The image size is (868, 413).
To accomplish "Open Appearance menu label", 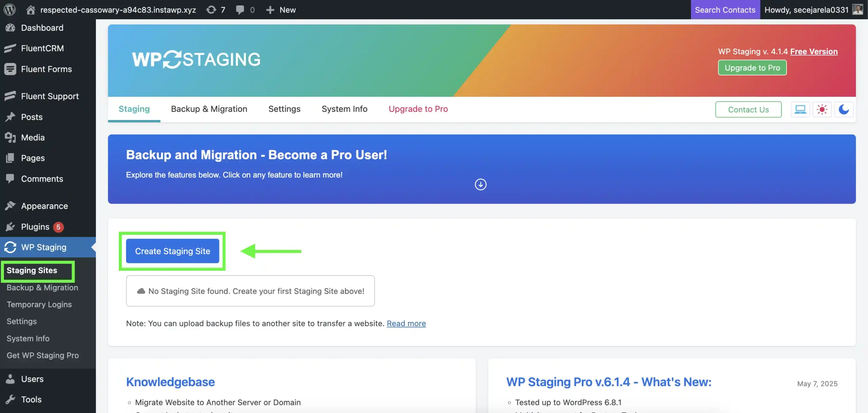I will coord(44,206).
